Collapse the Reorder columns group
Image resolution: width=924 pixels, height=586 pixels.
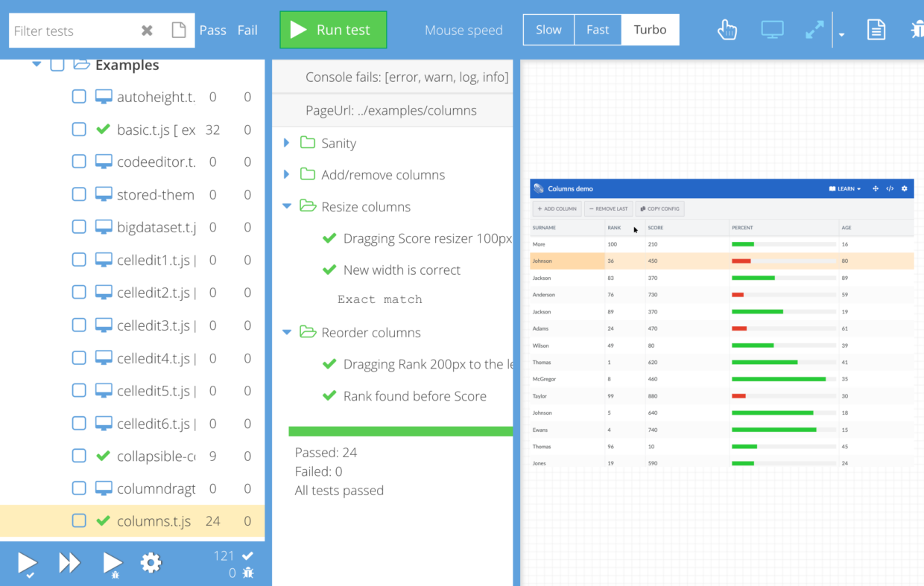287,333
